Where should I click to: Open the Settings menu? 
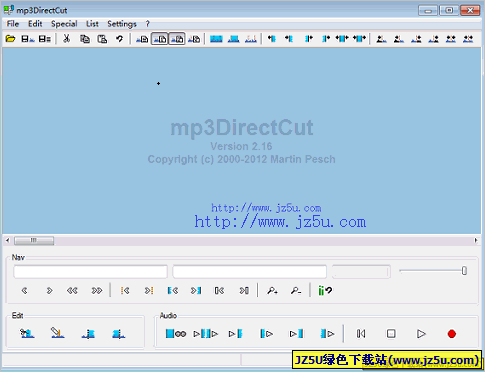tap(122, 24)
